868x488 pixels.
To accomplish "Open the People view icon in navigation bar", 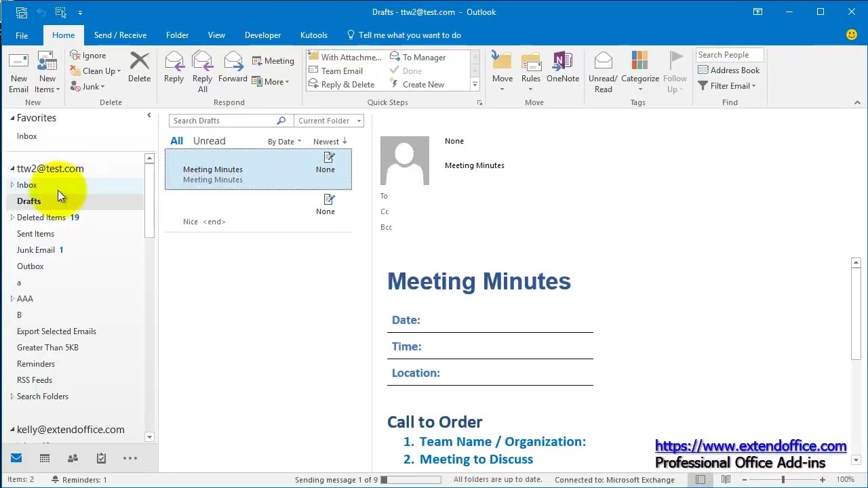I will (x=73, y=458).
